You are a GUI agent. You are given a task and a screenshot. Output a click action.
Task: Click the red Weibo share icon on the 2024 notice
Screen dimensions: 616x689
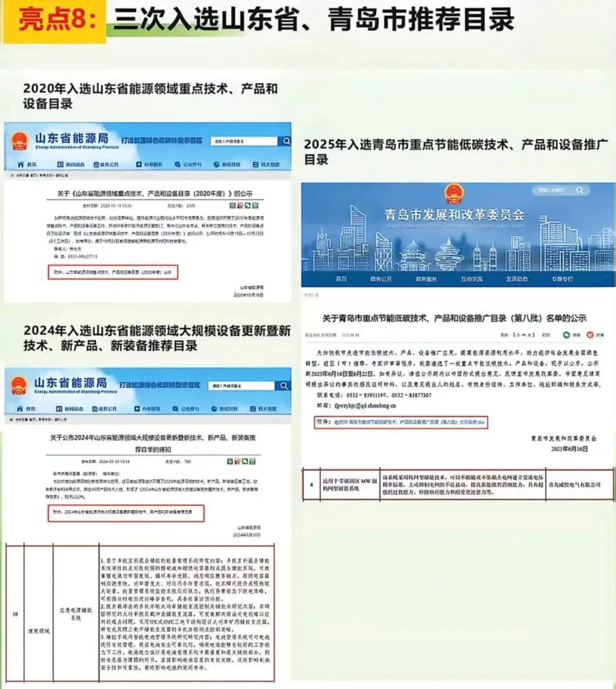[x=237, y=461]
